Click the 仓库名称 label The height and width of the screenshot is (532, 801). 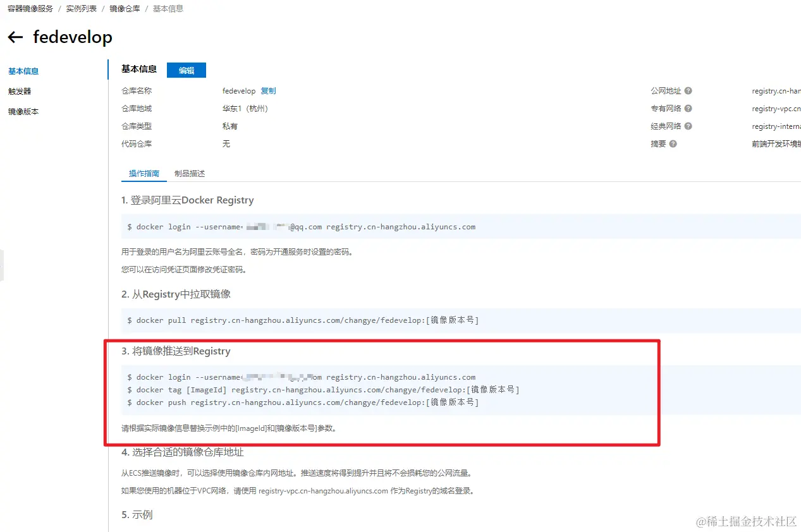pos(137,91)
